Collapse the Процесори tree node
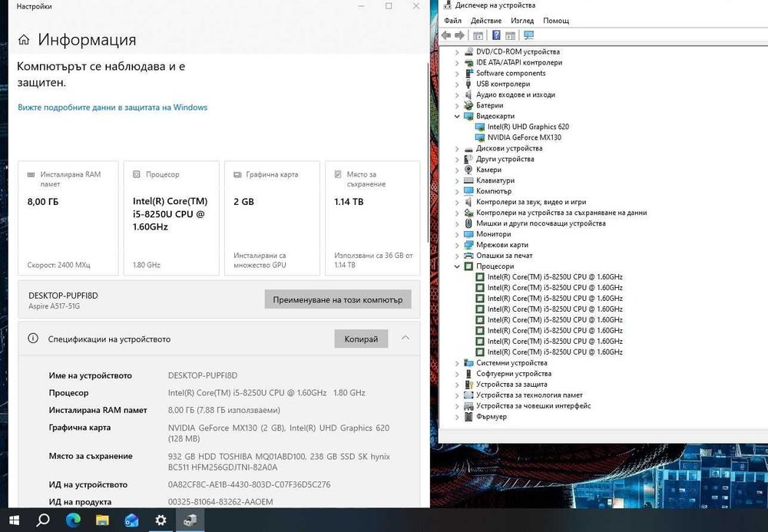This screenshot has height=532, width=768. pyautogui.click(x=457, y=266)
